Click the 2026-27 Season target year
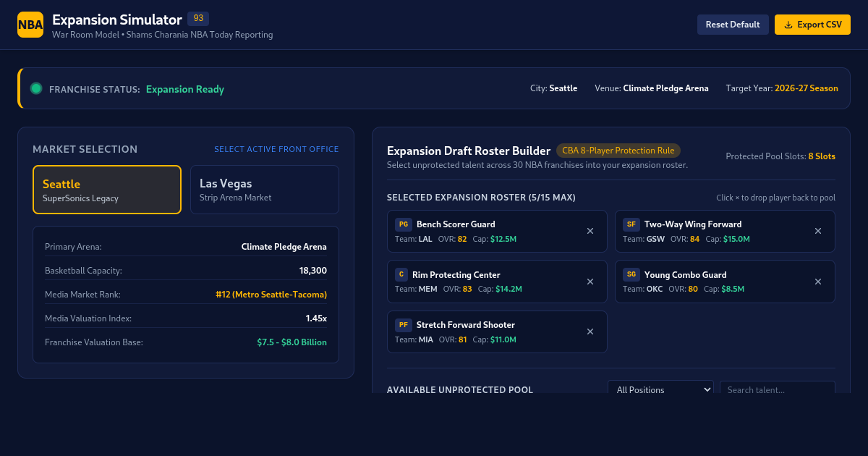 [807, 88]
